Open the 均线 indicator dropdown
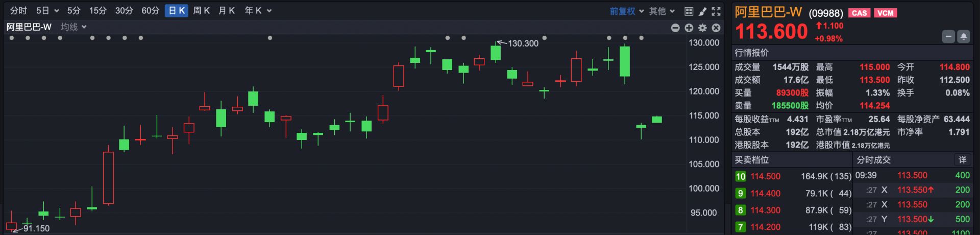The height and width of the screenshot is (235, 980). [73, 27]
